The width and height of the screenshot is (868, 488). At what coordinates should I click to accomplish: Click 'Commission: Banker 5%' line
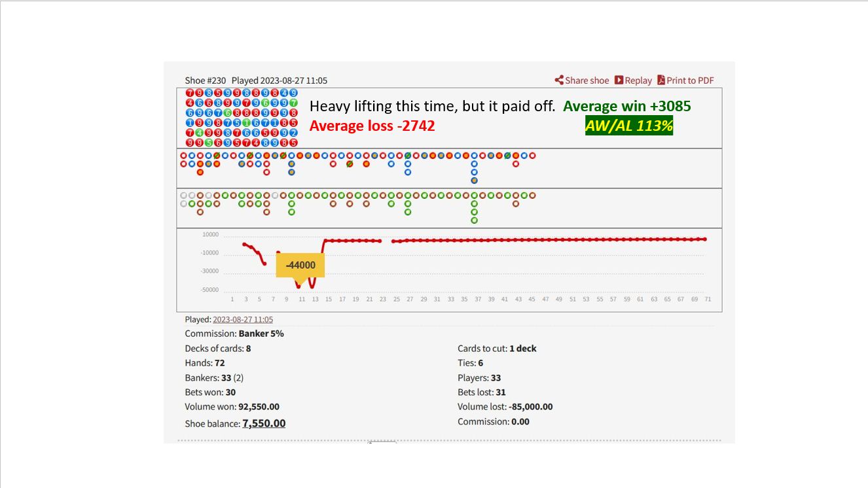(234, 334)
